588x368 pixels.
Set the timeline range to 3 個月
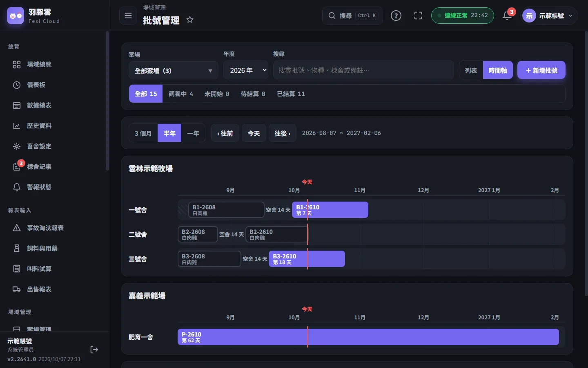coord(143,133)
